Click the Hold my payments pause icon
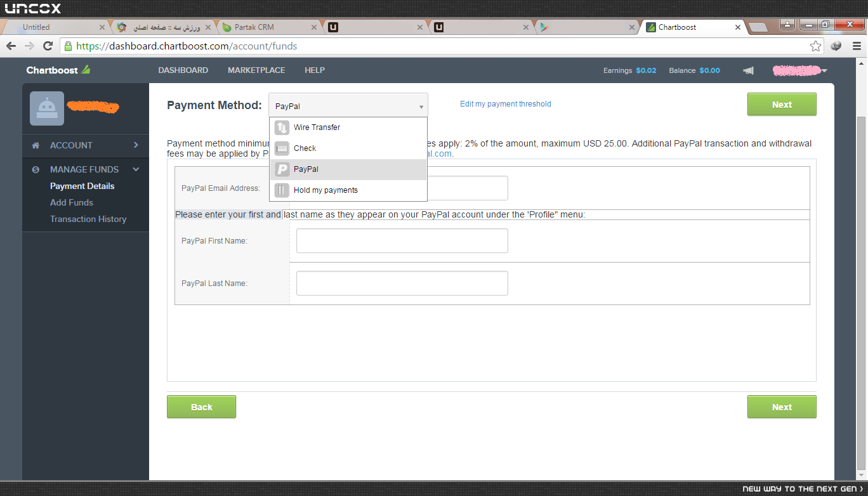This screenshot has height=496, width=868. coord(282,190)
